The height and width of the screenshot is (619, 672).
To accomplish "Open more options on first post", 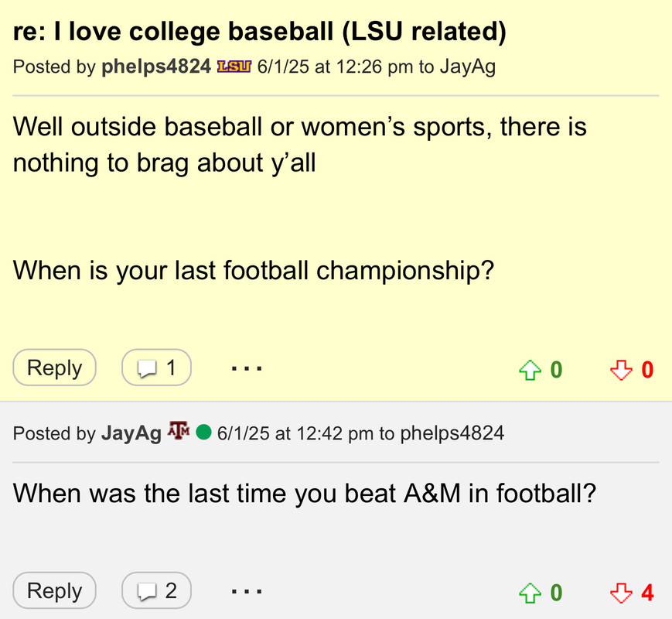I will coord(247,368).
